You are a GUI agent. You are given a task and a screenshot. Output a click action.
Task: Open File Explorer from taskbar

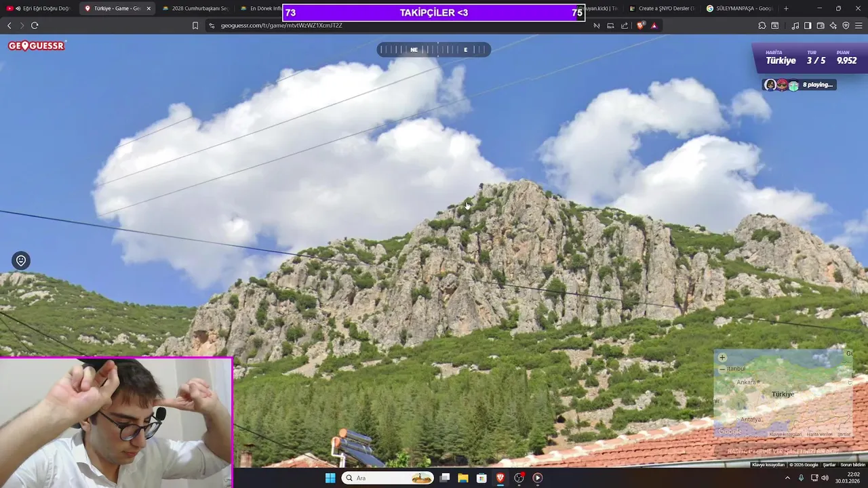[463, 478]
